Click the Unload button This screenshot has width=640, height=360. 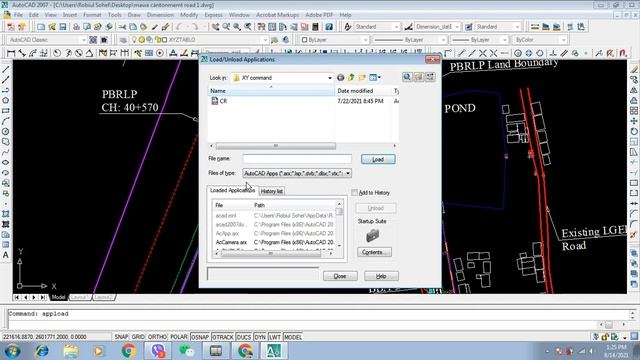click(x=376, y=208)
